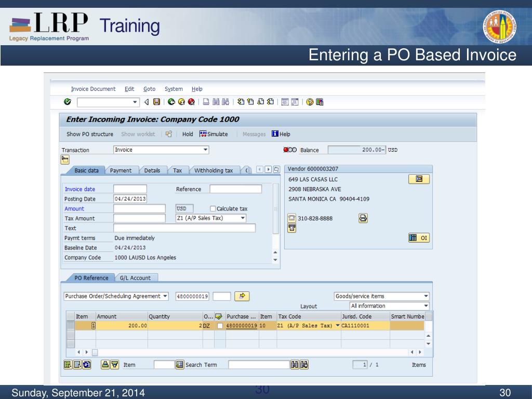
Task: Click the yellow Exit icon
Action: pyautogui.click(x=181, y=102)
